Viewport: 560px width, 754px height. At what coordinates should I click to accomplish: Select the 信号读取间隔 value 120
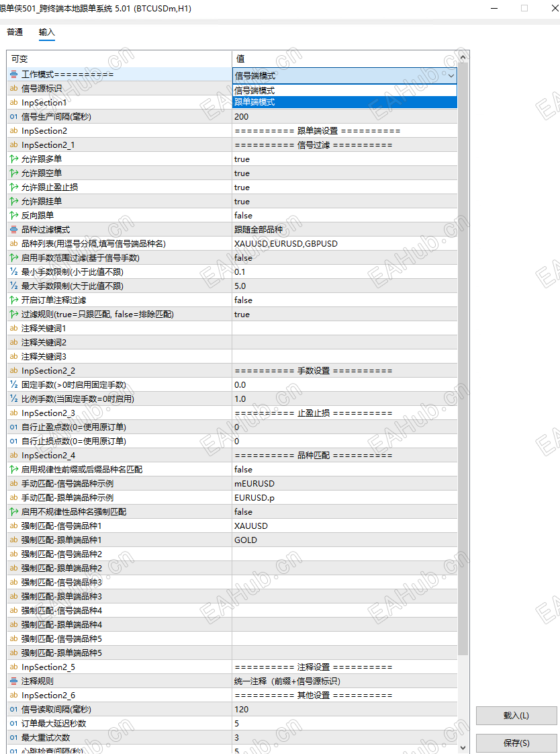click(344, 709)
